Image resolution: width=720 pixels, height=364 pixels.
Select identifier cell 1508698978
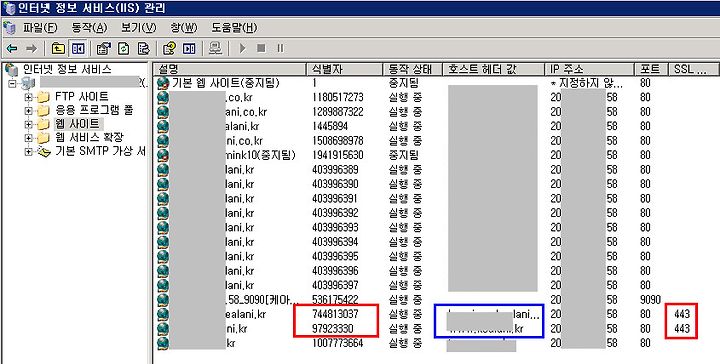click(338, 140)
